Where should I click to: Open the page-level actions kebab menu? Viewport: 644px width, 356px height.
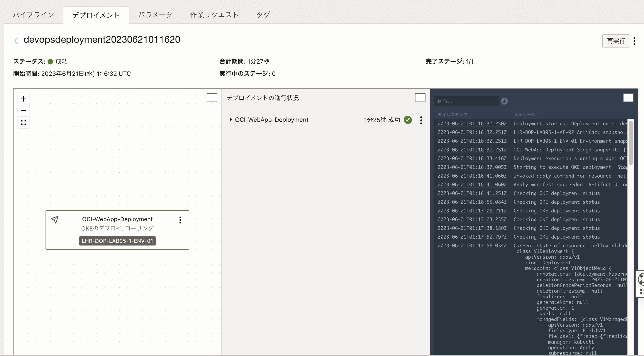tap(634, 41)
